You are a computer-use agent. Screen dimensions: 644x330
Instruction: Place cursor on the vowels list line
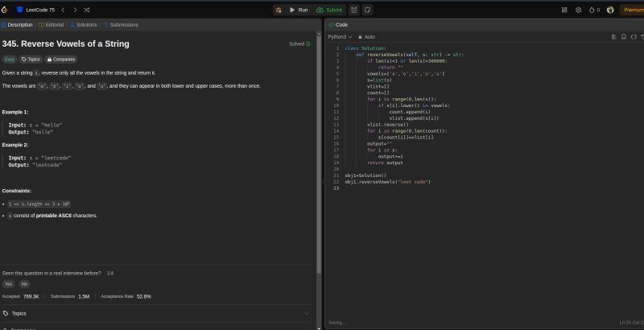click(406, 74)
